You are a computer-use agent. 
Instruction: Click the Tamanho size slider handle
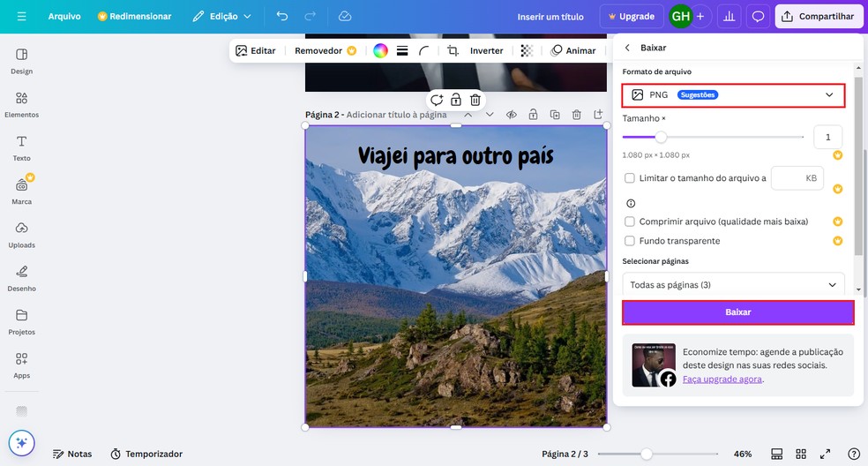(x=661, y=137)
